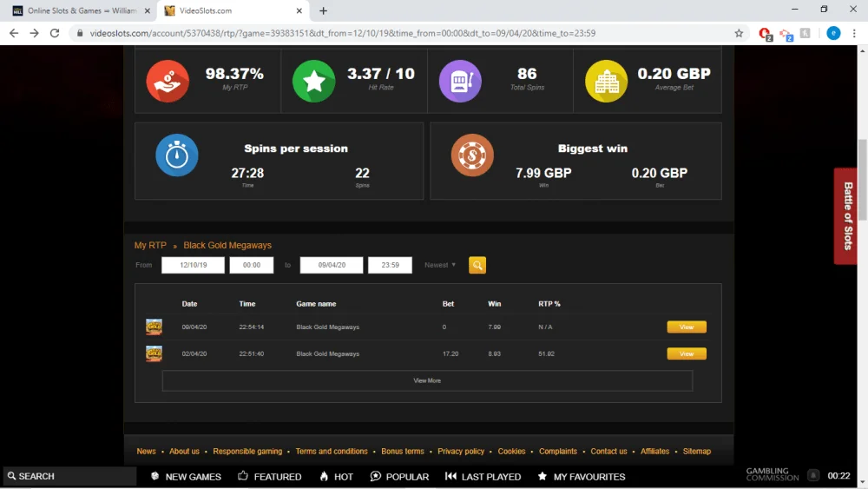
Task: Open the Cookies footer link
Action: (x=511, y=452)
